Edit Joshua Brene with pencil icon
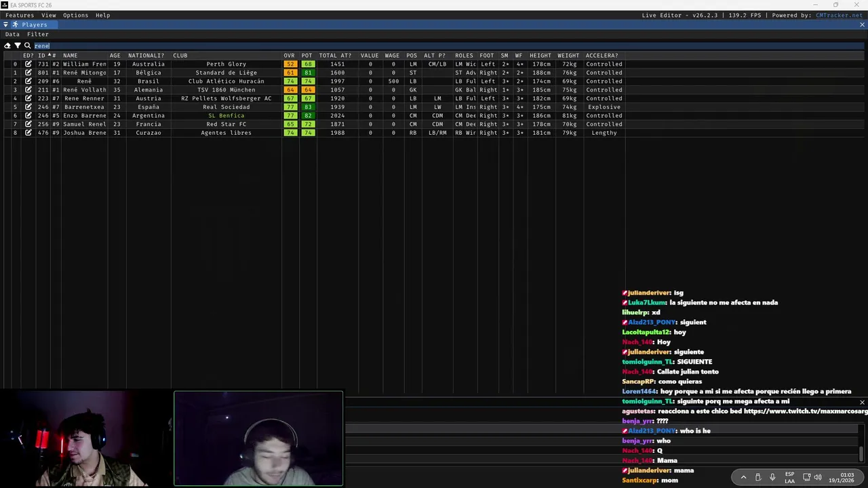Screen dimensions: 868x488 [x=28, y=133]
